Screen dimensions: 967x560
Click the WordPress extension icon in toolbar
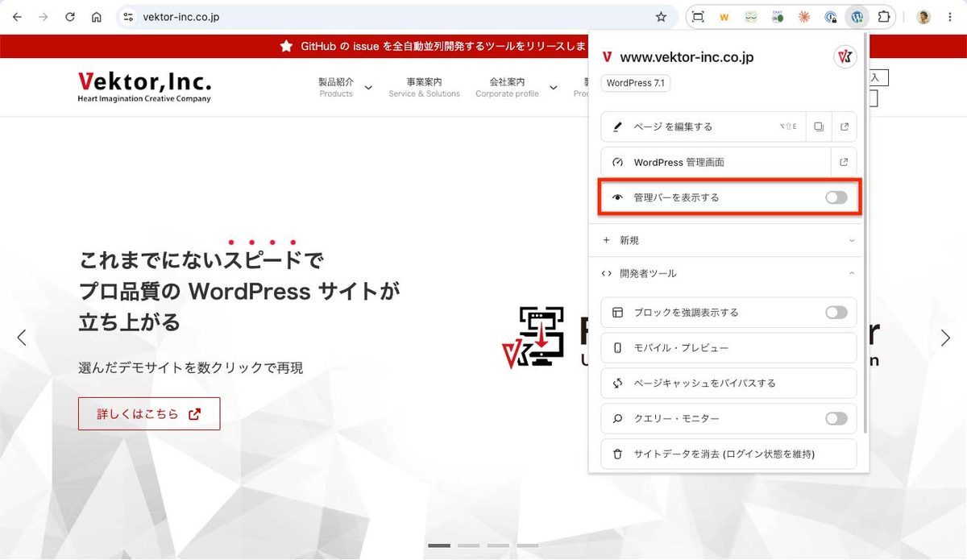[857, 17]
